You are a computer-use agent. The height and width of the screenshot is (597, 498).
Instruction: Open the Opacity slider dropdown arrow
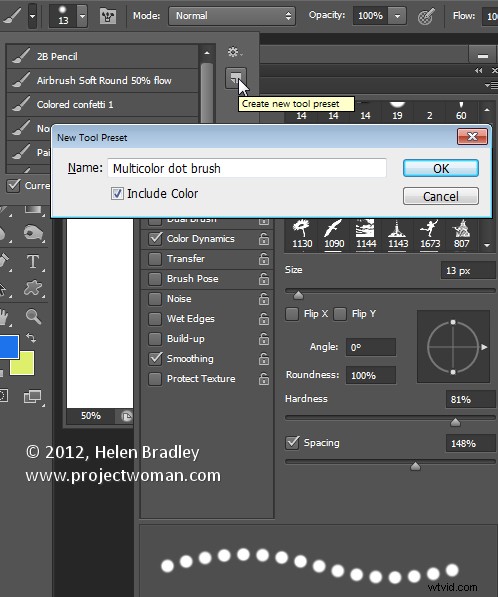[397, 16]
